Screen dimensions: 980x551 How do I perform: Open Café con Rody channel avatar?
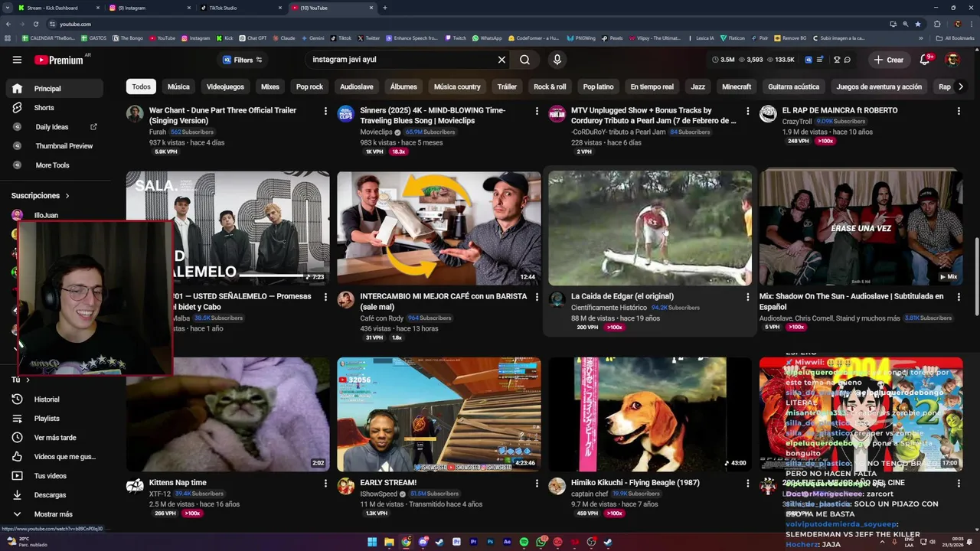346,300
